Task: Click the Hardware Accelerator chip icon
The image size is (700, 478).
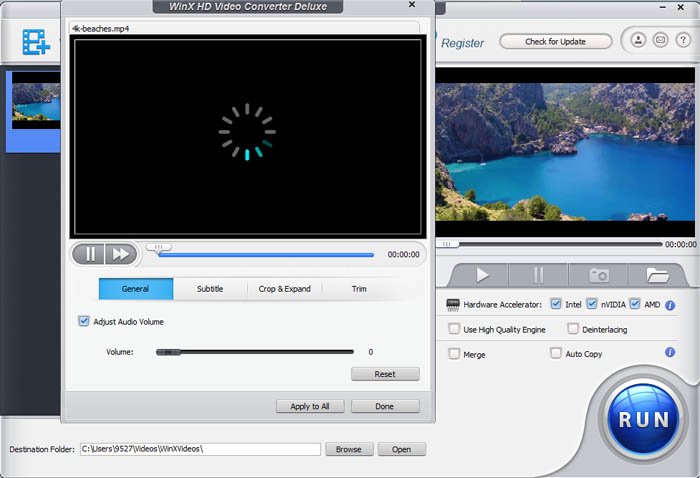Action: click(x=453, y=305)
